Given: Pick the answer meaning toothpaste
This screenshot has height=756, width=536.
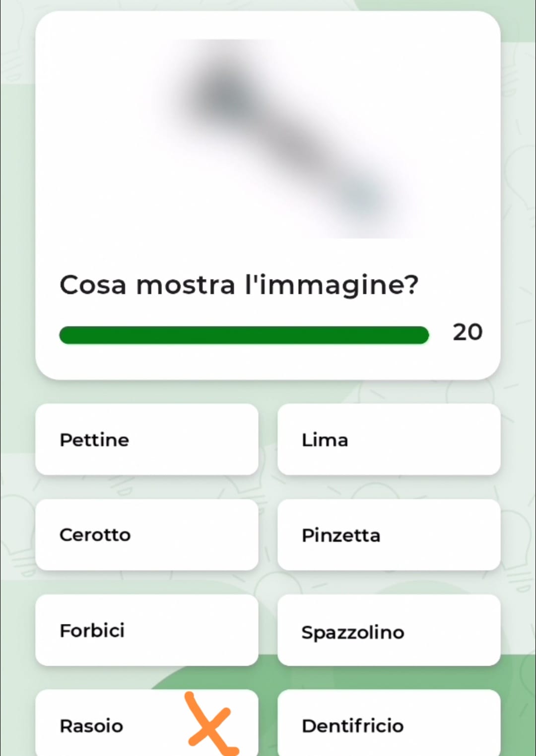Looking at the screenshot, I should 389,725.
